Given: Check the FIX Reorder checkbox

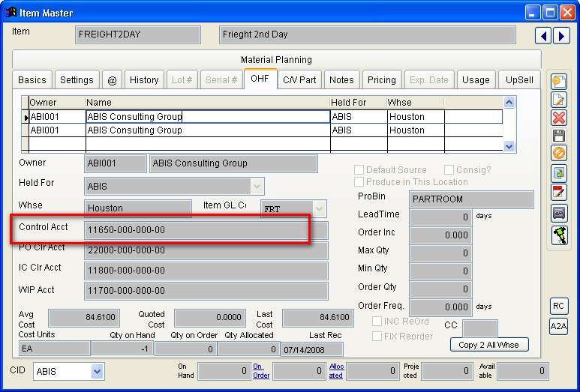Looking at the screenshot, I should click(377, 337).
